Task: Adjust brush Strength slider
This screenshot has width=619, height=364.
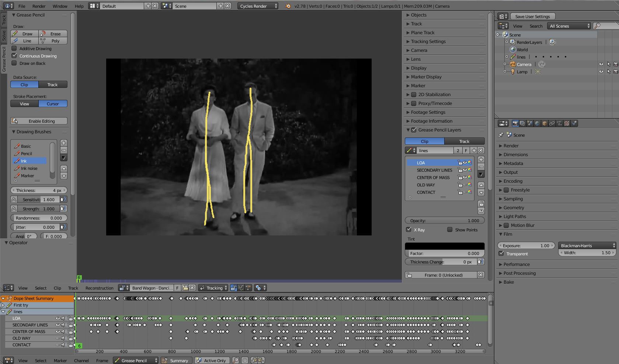Action: 39,209
